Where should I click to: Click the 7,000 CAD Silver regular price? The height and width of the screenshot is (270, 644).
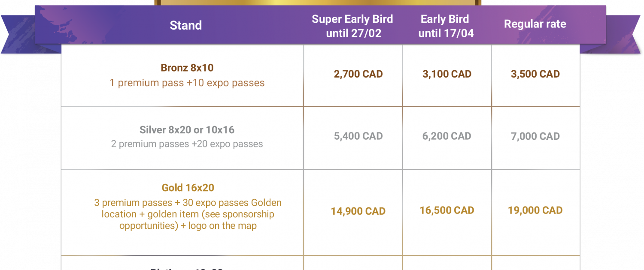click(x=535, y=136)
